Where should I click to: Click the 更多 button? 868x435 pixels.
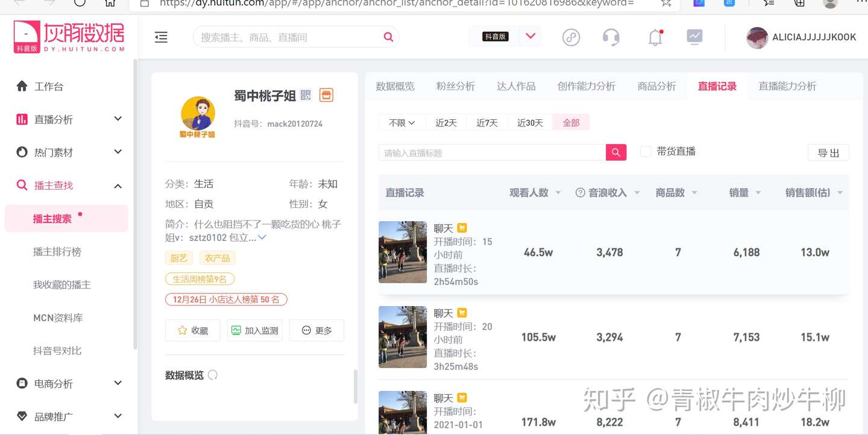coord(316,330)
